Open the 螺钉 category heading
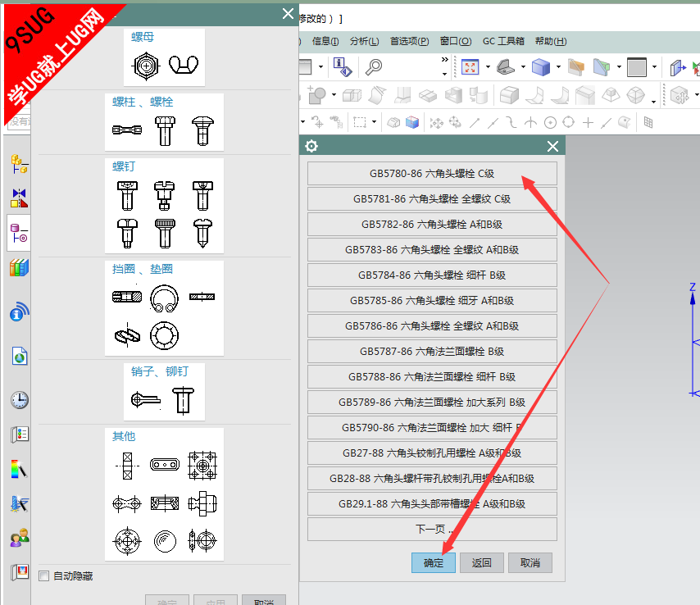This screenshot has width=700, height=605. [124, 166]
